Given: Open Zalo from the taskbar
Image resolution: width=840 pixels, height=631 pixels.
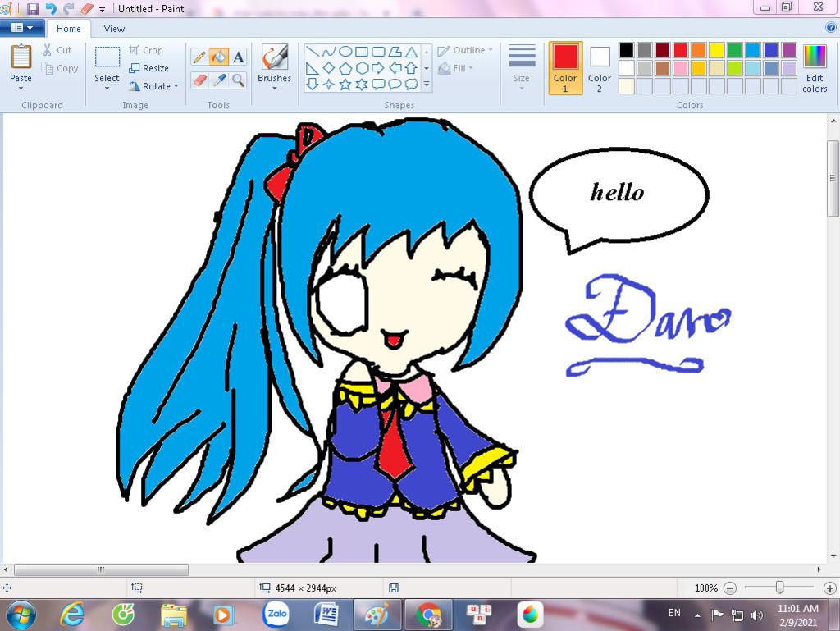Looking at the screenshot, I should tap(276, 615).
